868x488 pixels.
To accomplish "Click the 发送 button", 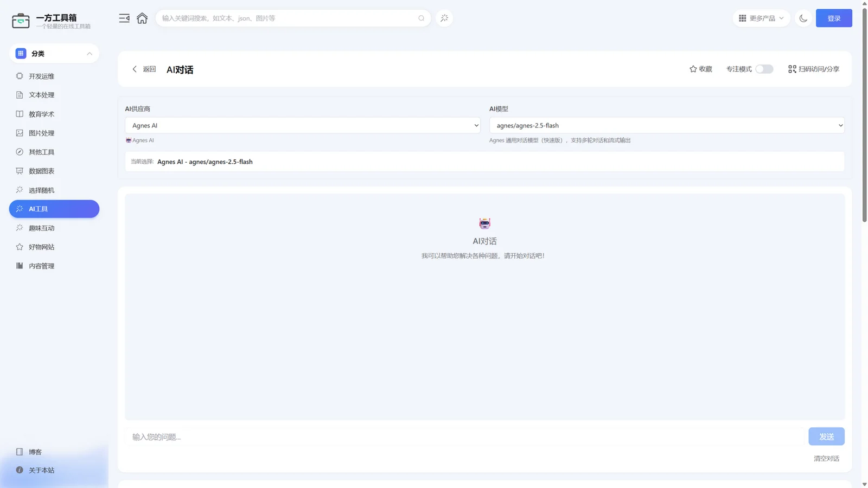I will tap(826, 436).
